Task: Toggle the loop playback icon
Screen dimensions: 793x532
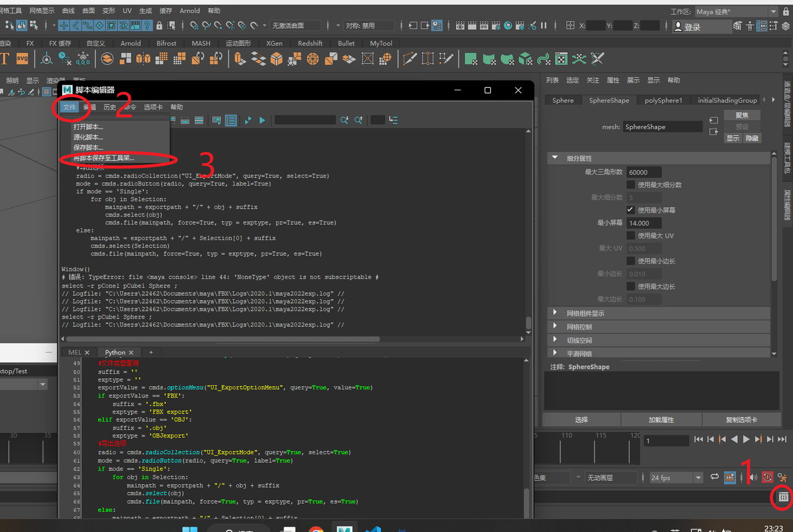Action: pyautogui.click(x=714, y=477)
